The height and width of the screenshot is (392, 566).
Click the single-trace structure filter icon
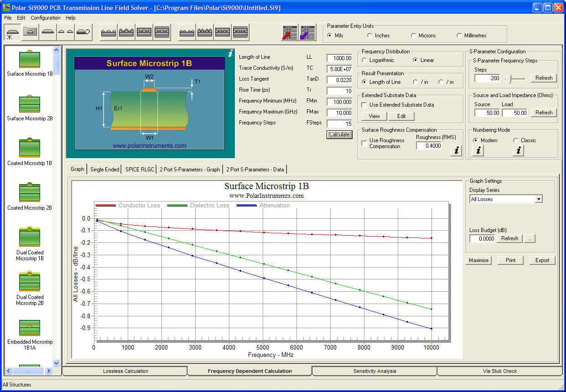pyautogui.click(x=48, y=32)
